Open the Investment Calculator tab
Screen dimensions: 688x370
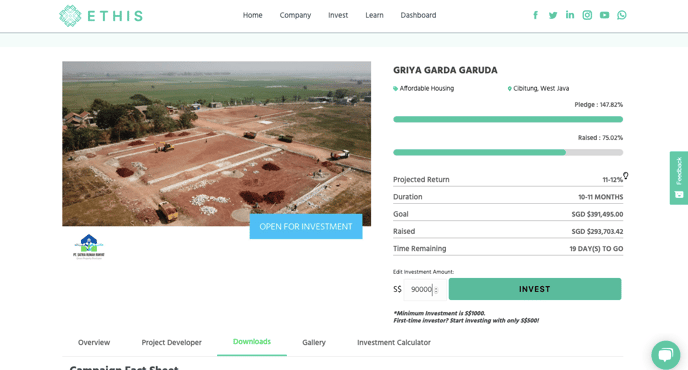(394, 342)
